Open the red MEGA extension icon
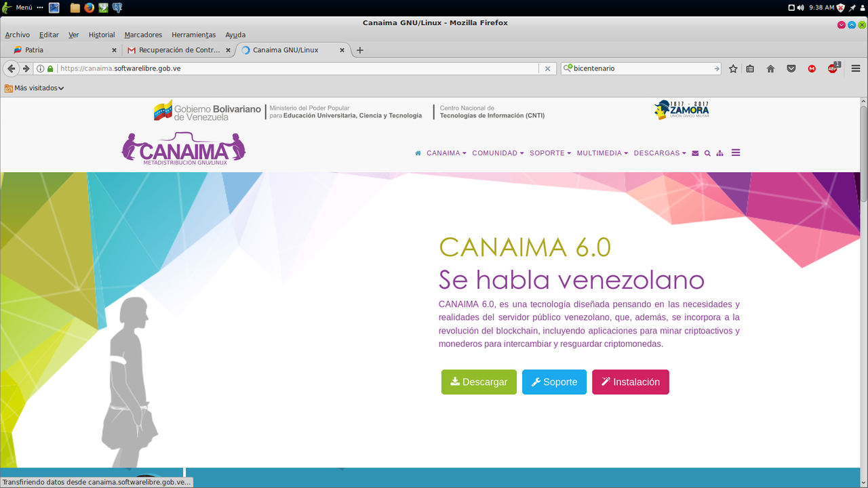 pyautogui.click(x=812, y=68)
